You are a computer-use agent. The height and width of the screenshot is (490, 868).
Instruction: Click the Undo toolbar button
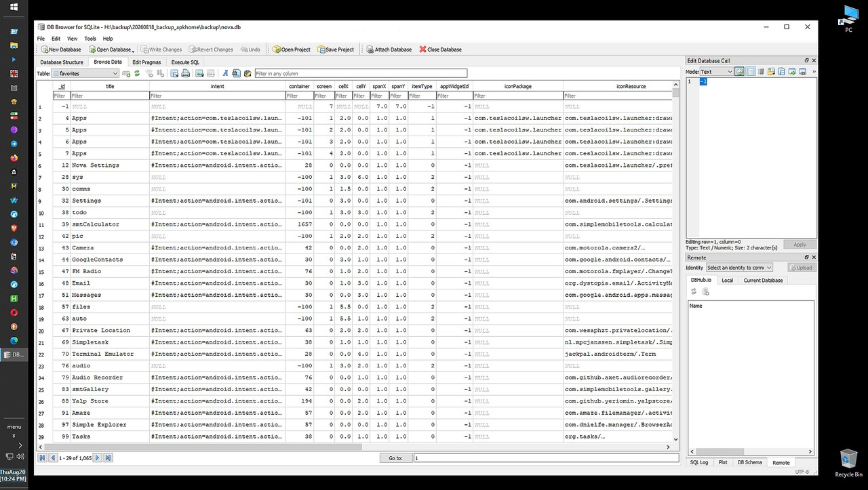pos(250,49)
